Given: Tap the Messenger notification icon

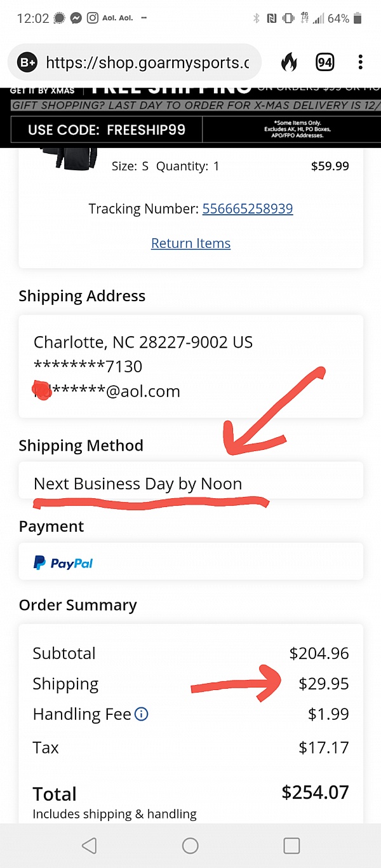Looking at the screenshot, I should point(76,18).
